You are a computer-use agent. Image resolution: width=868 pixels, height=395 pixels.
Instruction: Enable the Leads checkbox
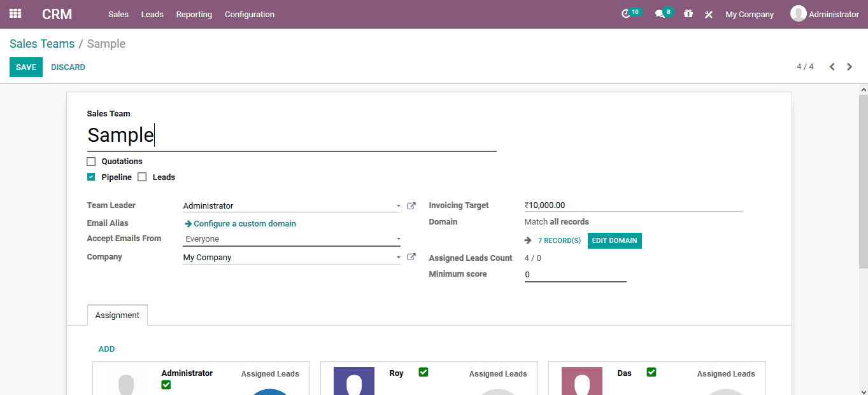click(x=141, y=176)
